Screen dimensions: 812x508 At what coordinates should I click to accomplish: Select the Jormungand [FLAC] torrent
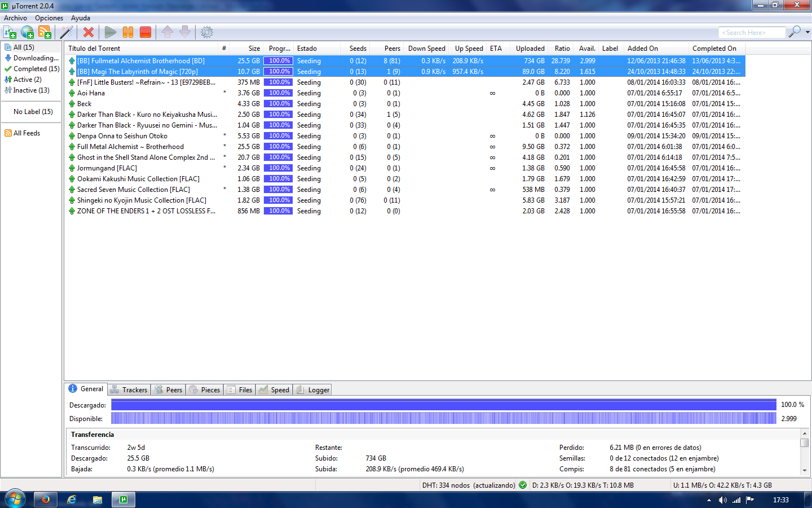pyautogui.click(x=405, y=168)
